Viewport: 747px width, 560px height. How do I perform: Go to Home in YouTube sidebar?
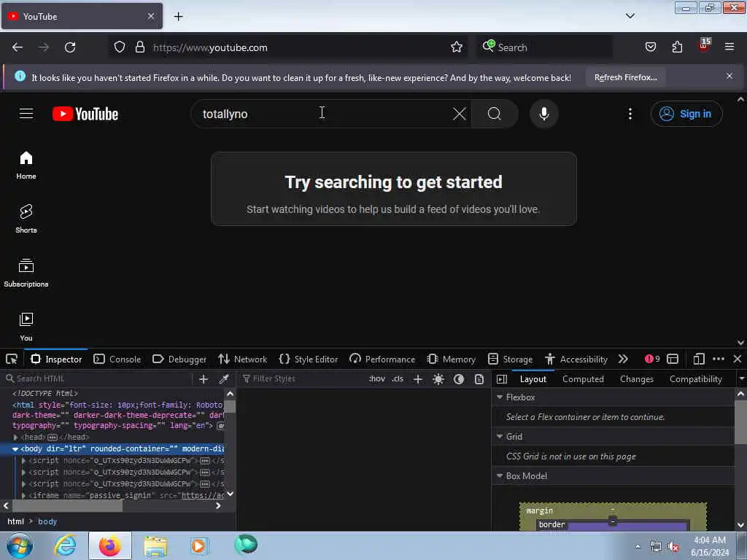click(26, 166)
